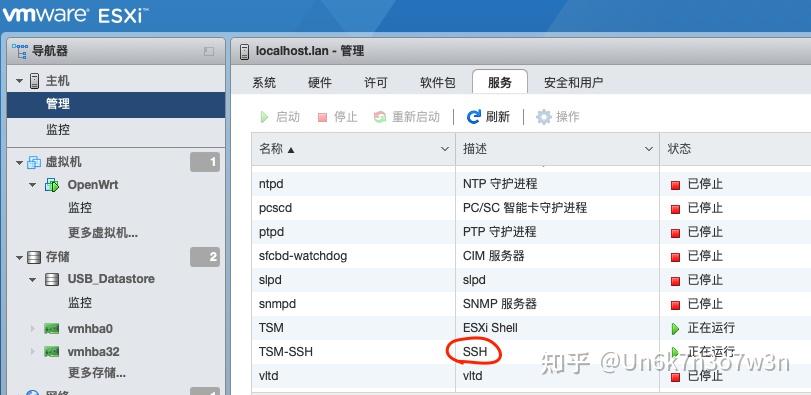Image resolution: width=811 pixels, height=395 pixels.
Task: Click the stopped status icon for snmpd
Action: [675, 305]
